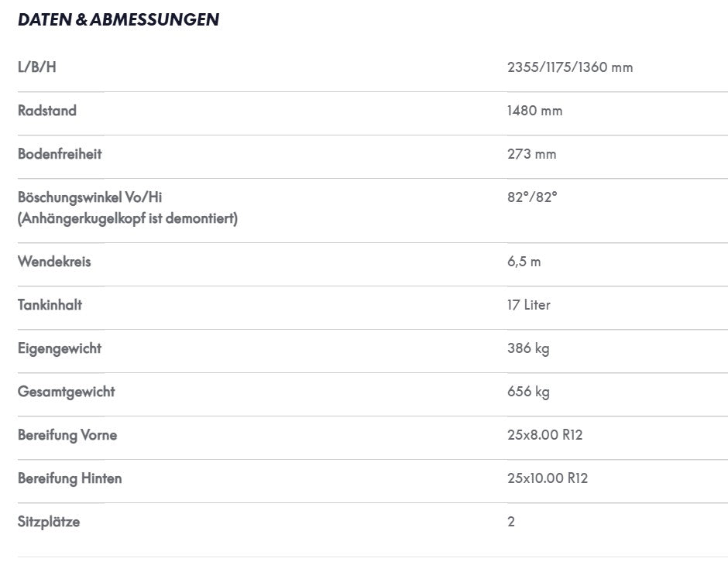
Task: Click the 273 mm ground clearance value
Action: tap(531, 153)
